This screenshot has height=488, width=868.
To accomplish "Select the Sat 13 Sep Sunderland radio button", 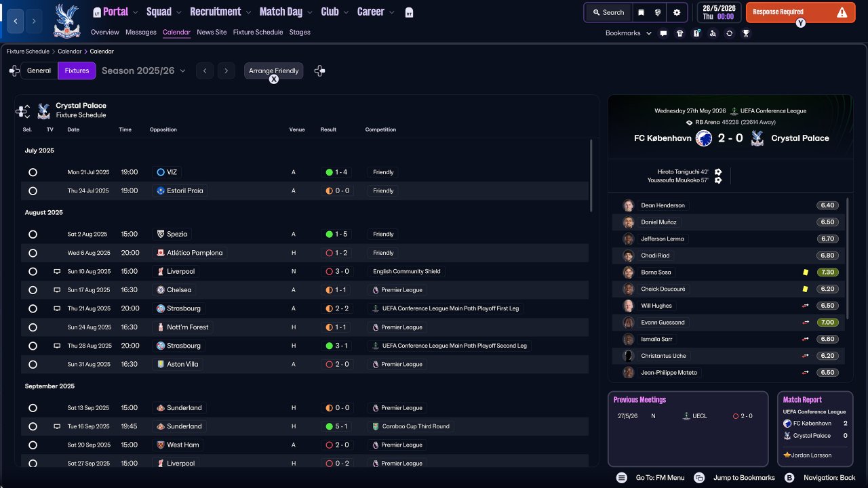I will (x=33, y=408).
